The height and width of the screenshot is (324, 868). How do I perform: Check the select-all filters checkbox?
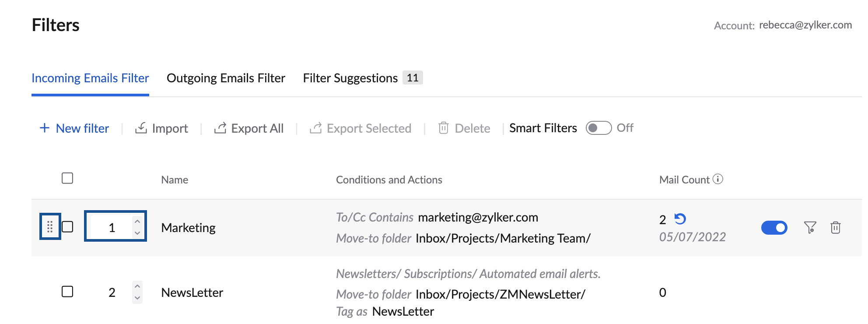68,178
